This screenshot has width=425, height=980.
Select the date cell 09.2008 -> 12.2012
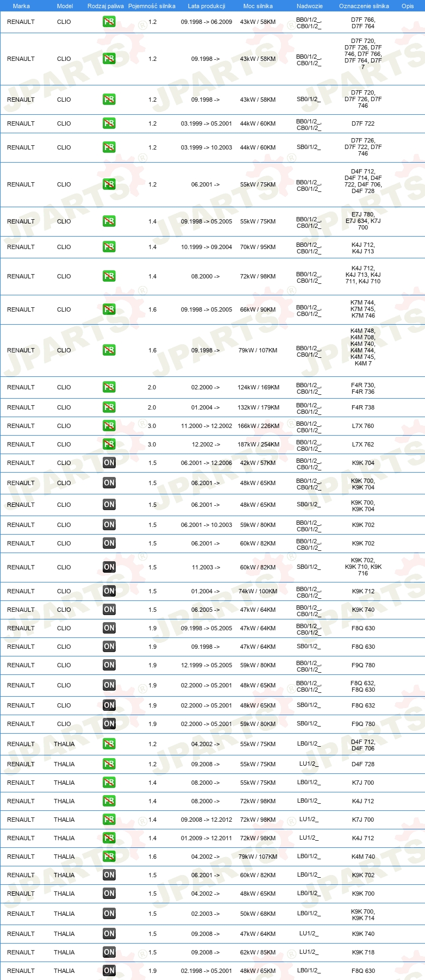tap(207, 820)
